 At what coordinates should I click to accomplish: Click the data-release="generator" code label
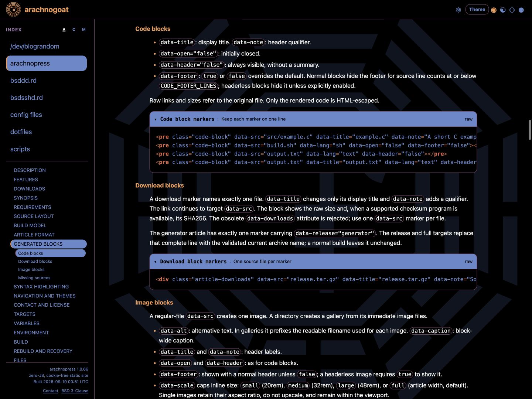(335, 233)
